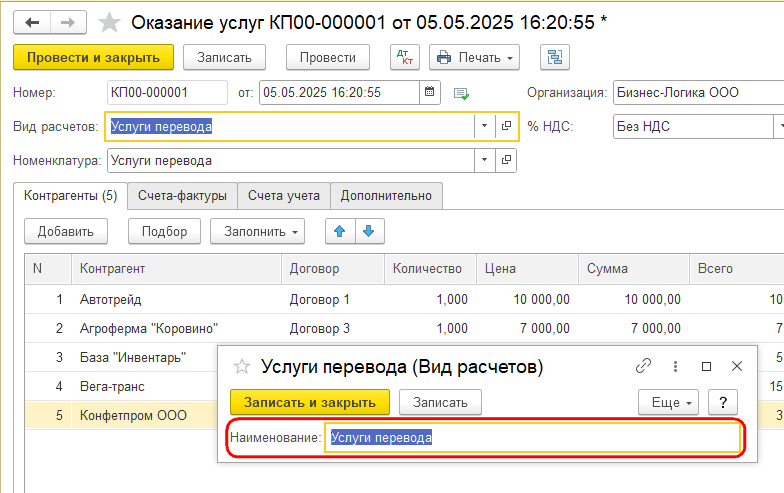Open the Заполнить dropdown menu
Image resolution: width=784 pixels, height=493 pixels.
(257, 231)
